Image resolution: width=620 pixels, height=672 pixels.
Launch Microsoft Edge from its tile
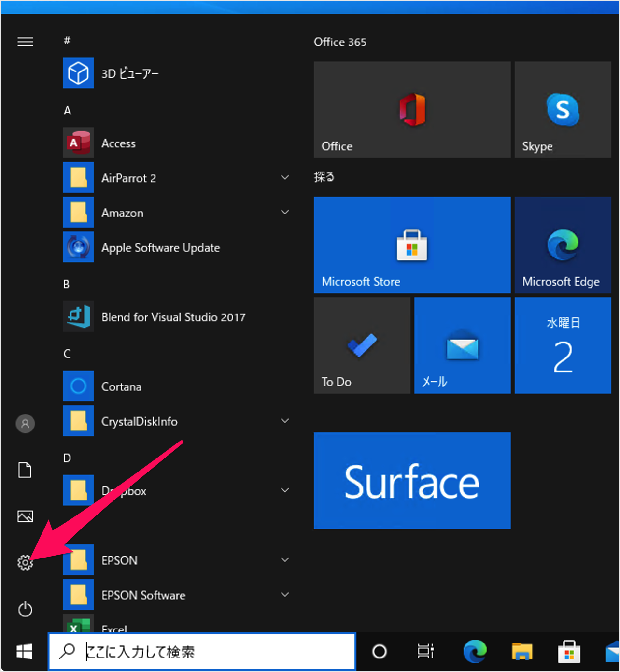(562, 245)
